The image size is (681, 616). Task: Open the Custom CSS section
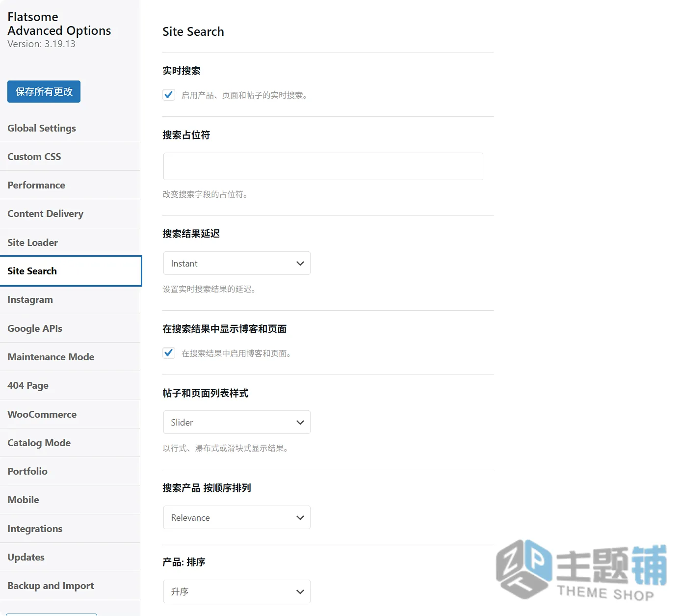[x=70, y=157]
